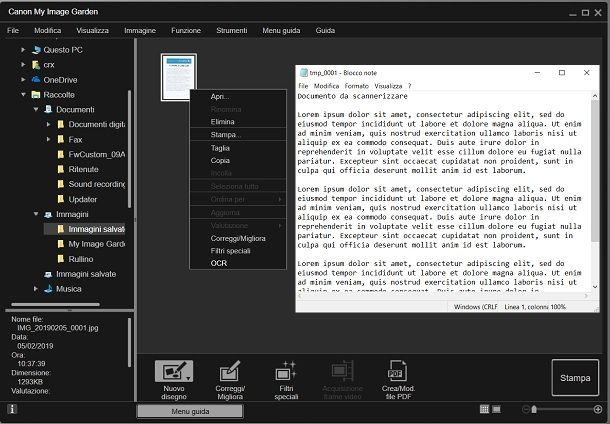610x424 pixels.
Task: Open the Visualizza menu in My Image Garden
Action: 92,30
